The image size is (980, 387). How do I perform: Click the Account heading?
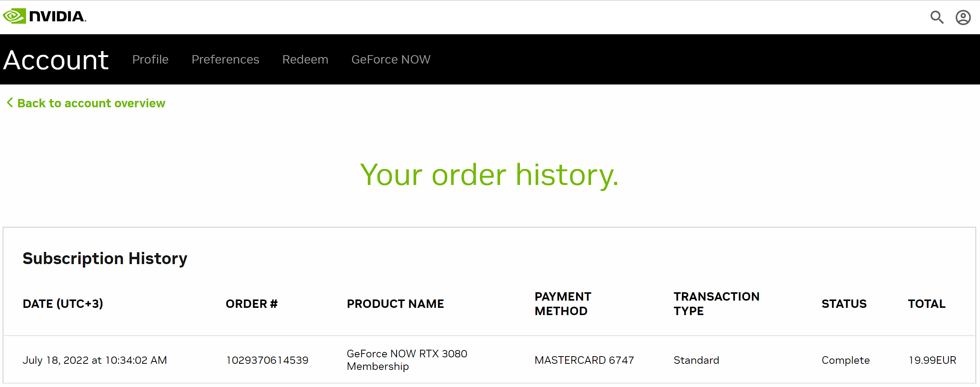pos(56,60)
